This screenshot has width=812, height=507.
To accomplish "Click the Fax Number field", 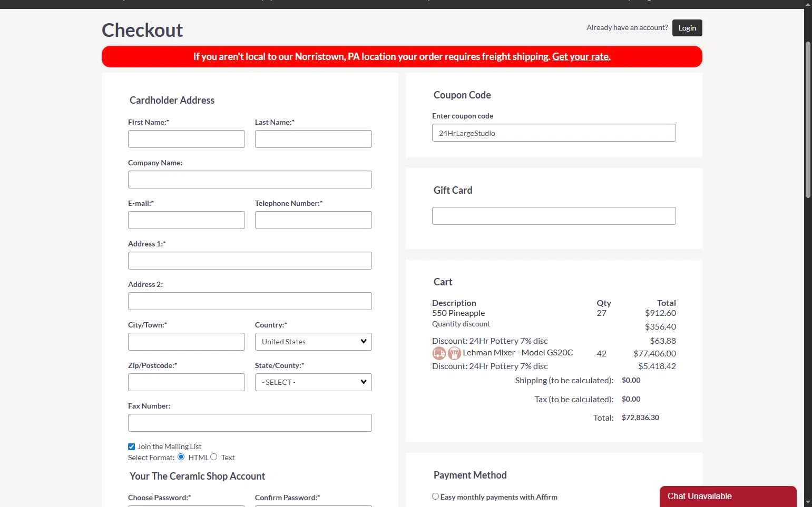I will click(x=250, y=423).
